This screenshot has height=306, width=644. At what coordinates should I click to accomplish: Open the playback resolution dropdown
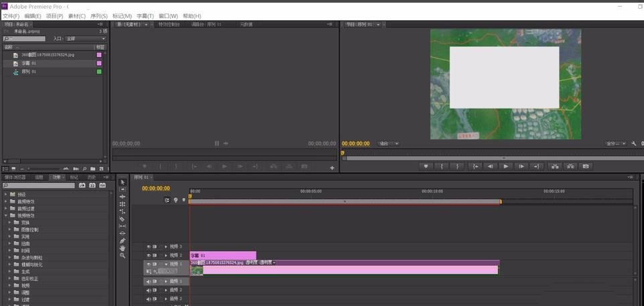click(x=615, y=143)
